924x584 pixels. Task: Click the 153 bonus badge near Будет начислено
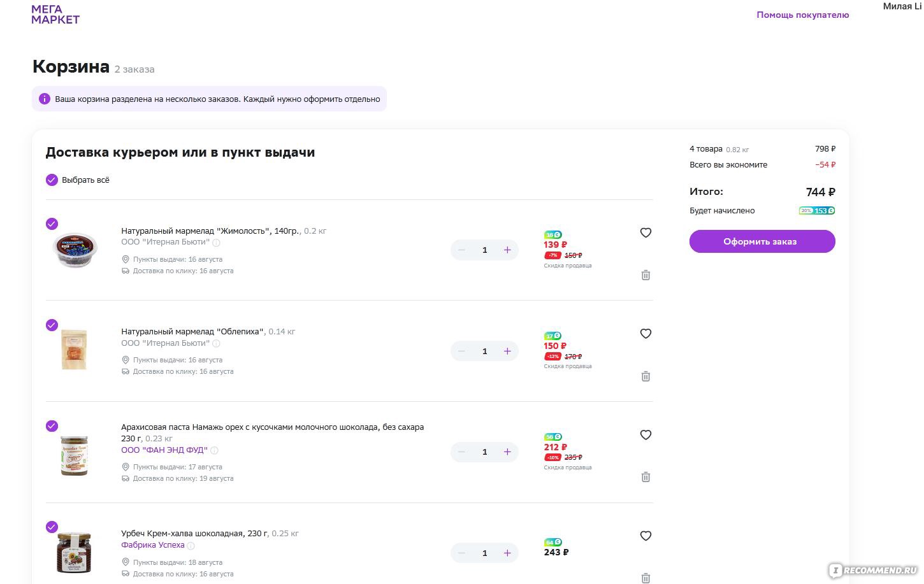click(x=817, y=211)
